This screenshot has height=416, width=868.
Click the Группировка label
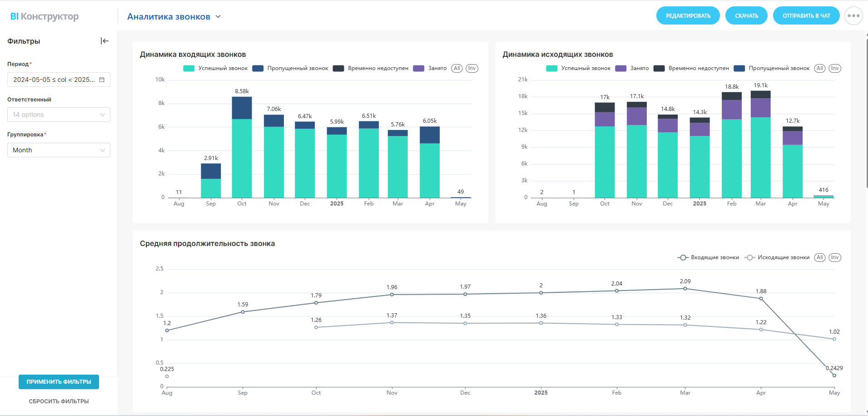click(x=25, y=135)
